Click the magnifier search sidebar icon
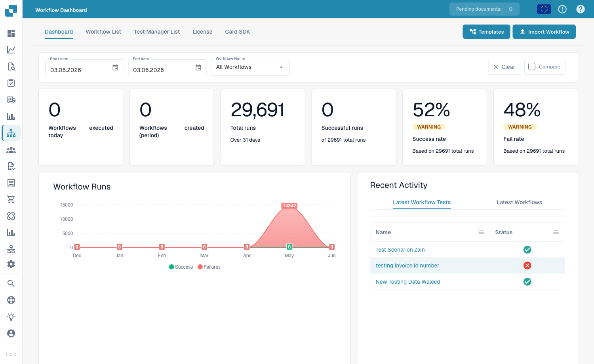The image size is (594, 364). pos(11,283)
